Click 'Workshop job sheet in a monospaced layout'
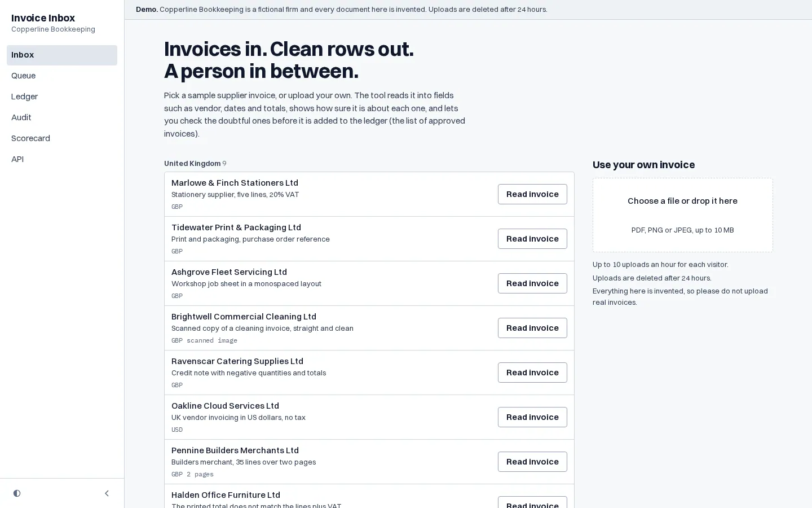812x508 pixels. (246, 284)
